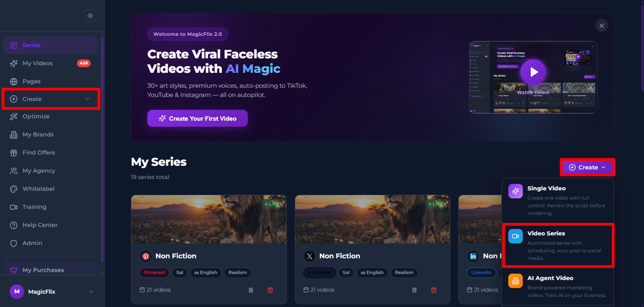Open the Non Fiction title on Pinterest card
This screenshot has height=307, width=644.
pos(176,256)
